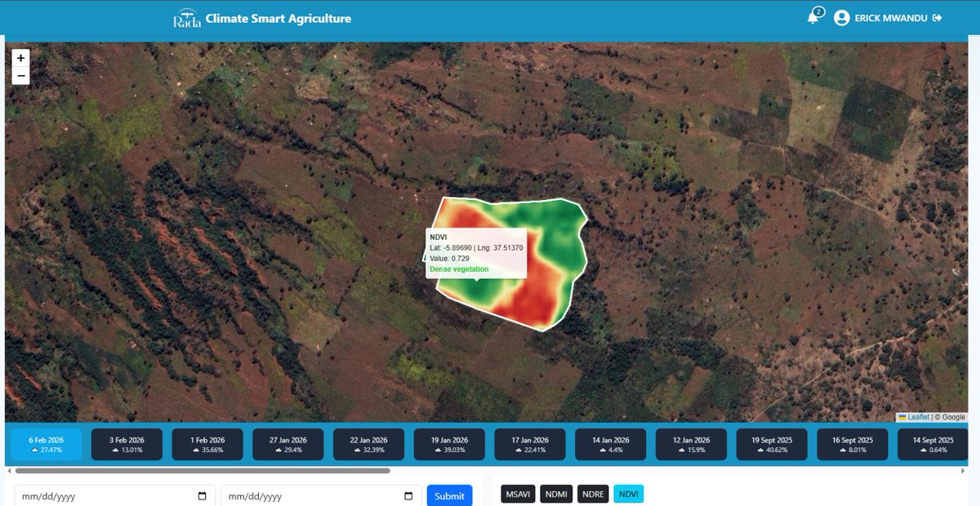Select the 19 Sept 2025 date card
This screenshot has width=980, height=506.
[x=772, y=445]
